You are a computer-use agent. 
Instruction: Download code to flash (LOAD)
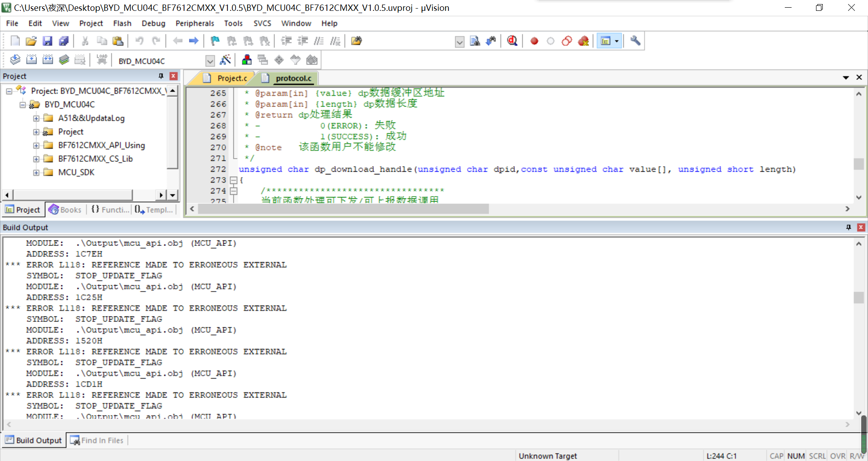pyautogui.click(x=102, y=60)
